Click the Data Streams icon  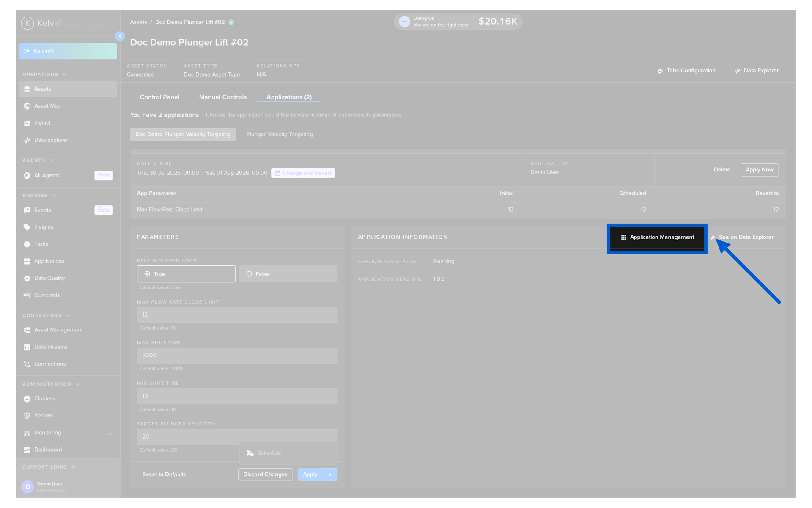27,347
